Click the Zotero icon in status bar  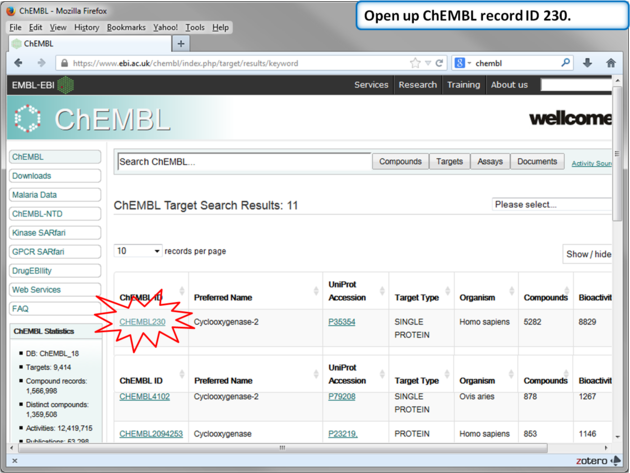click(598, 461)
